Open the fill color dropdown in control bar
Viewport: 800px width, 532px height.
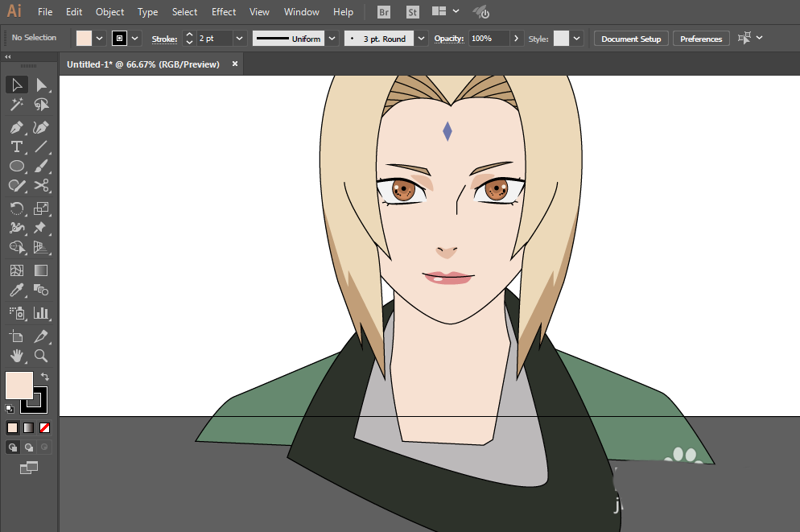[100, 39]
